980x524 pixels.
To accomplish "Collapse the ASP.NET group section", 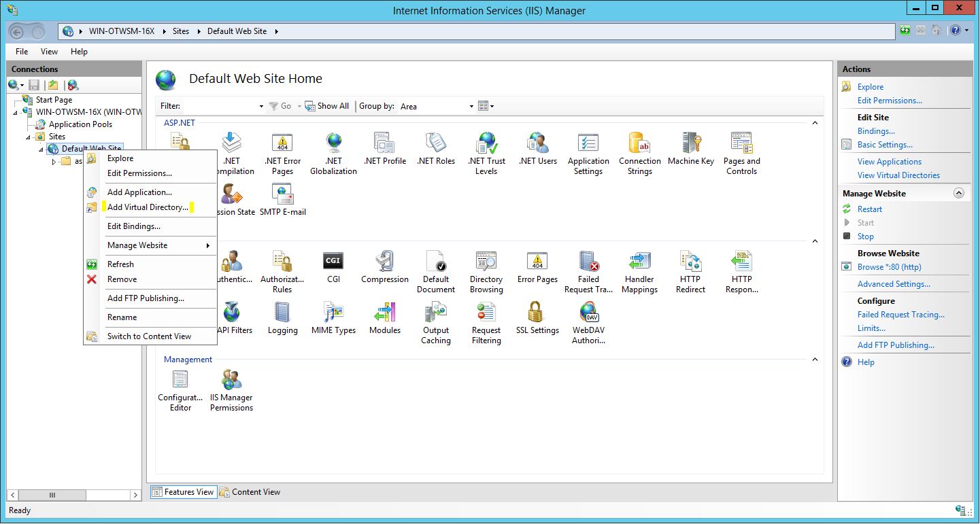I will pyautogui.click(x=815, y=123).
